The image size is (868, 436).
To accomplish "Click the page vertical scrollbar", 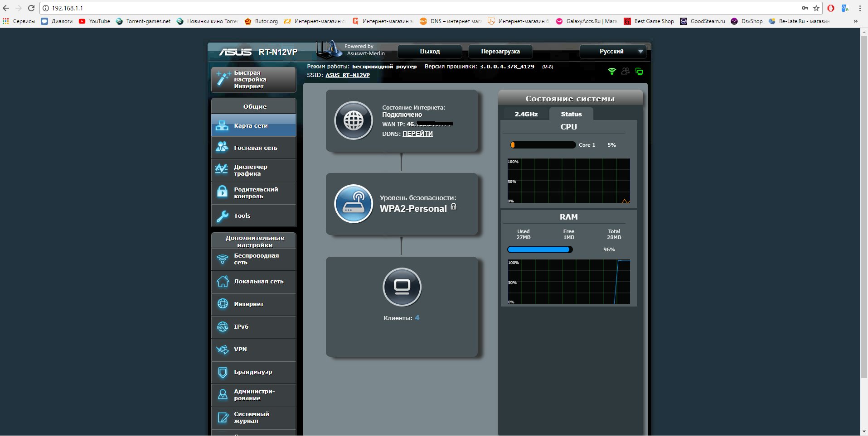I will point(864,206).
